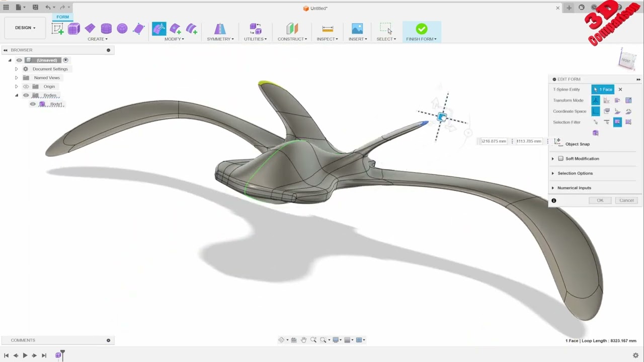Create a T-Spline Box primitive

click(74, 29)
